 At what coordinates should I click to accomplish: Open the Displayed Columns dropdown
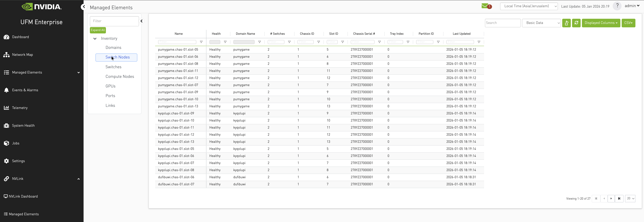[601, 23]
